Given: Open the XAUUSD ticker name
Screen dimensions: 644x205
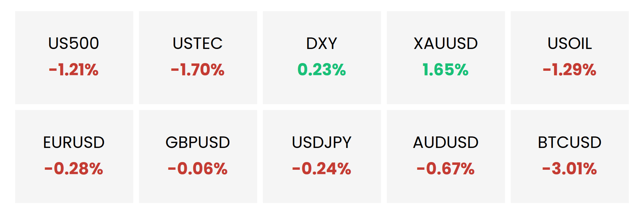Looking at the screenshot, I should pos(446,44).
